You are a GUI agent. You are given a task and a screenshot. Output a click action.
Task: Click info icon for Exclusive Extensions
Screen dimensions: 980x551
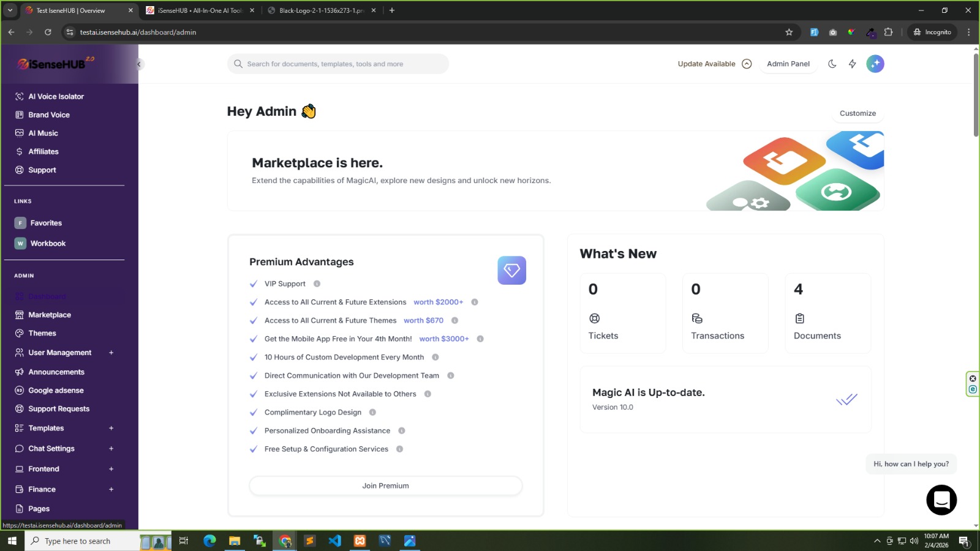click(x=428, y=394)
